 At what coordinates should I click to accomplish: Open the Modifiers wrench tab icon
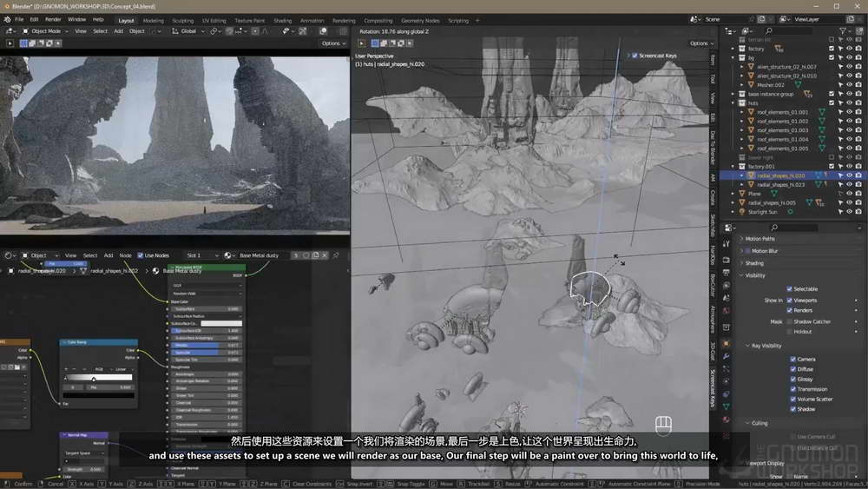(x=727, y=357)
